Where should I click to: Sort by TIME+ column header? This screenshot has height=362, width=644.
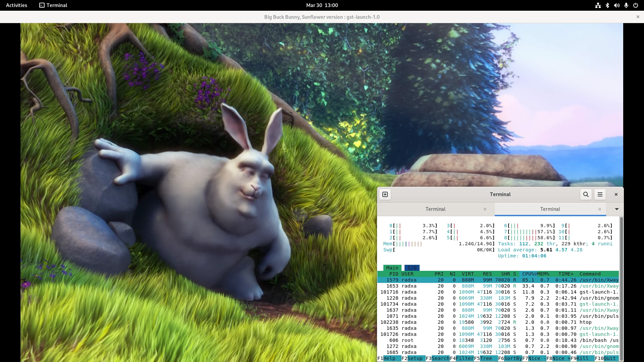pos(566,274)
